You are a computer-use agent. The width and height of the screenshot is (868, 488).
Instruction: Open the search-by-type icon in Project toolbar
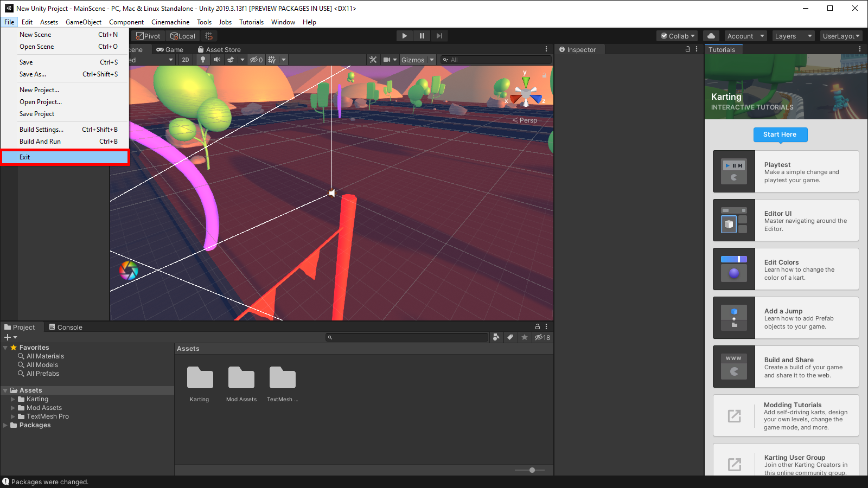tap(496, 337)
